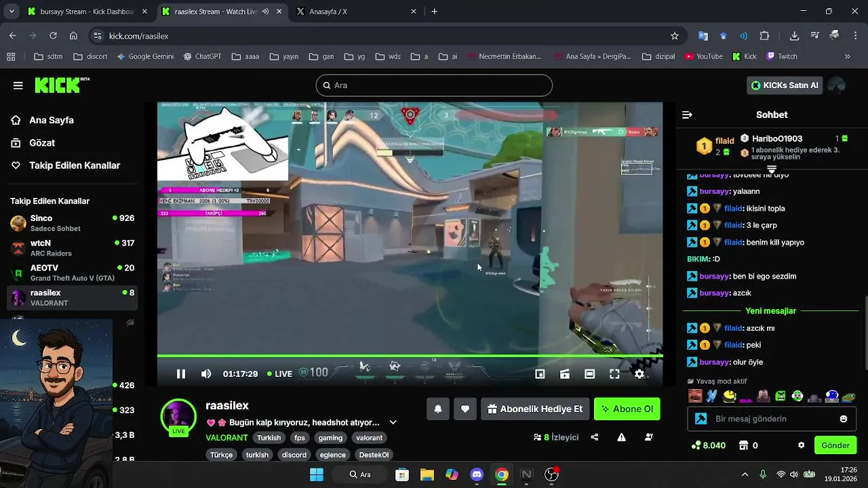This screenshot has height=488, width=868.
Task: Mute the stream volume speaker icon
Action: [x=206, y=373]
